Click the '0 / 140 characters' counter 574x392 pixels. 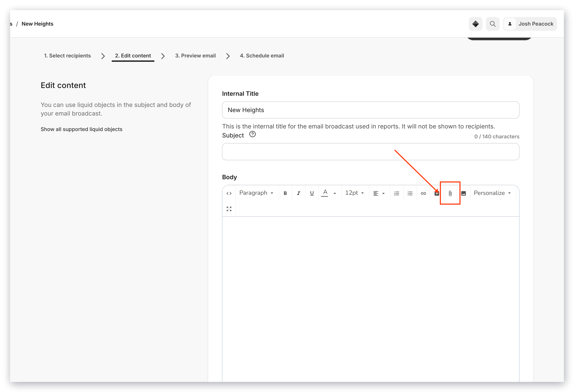coord(497,136)
